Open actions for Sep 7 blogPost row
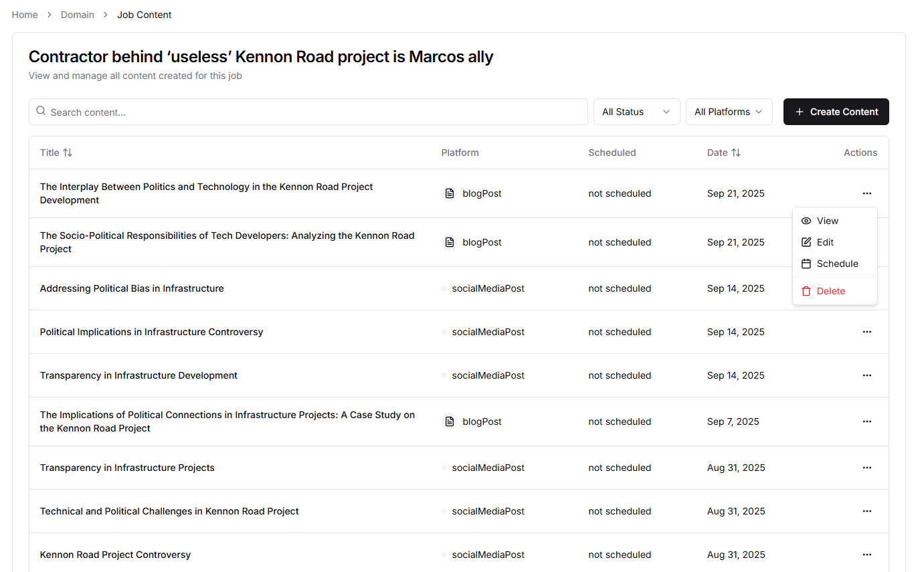Screen dimensions: 924x572 click(866, 421)
